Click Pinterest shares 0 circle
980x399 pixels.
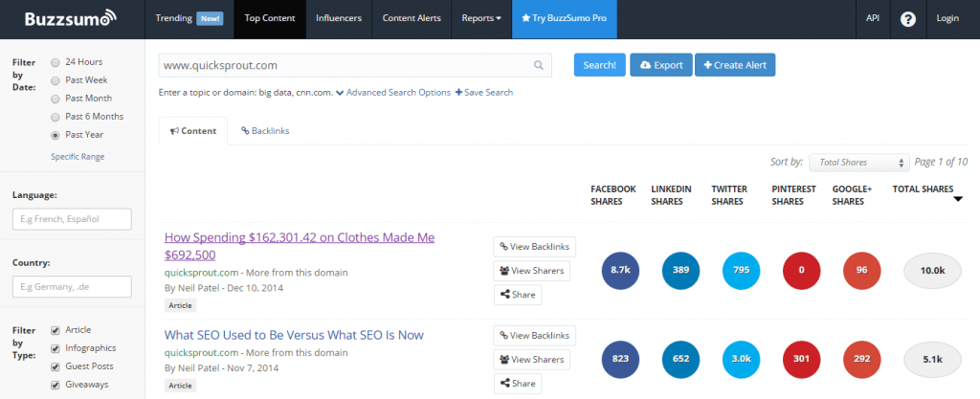[802, 271]
